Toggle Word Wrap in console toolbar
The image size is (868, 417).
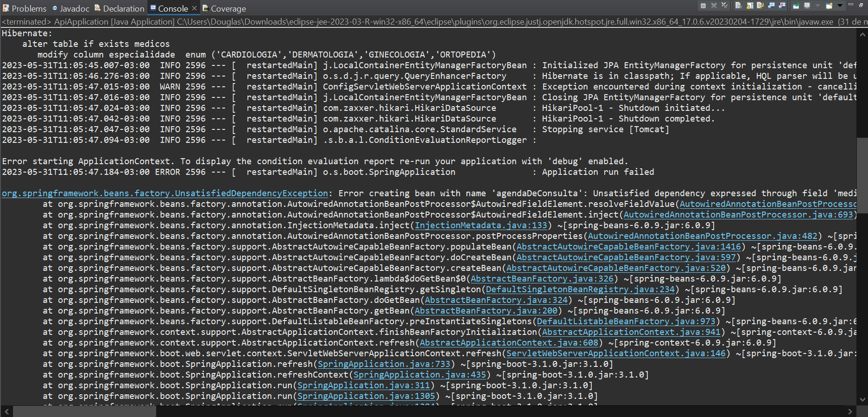click(760, 6)
